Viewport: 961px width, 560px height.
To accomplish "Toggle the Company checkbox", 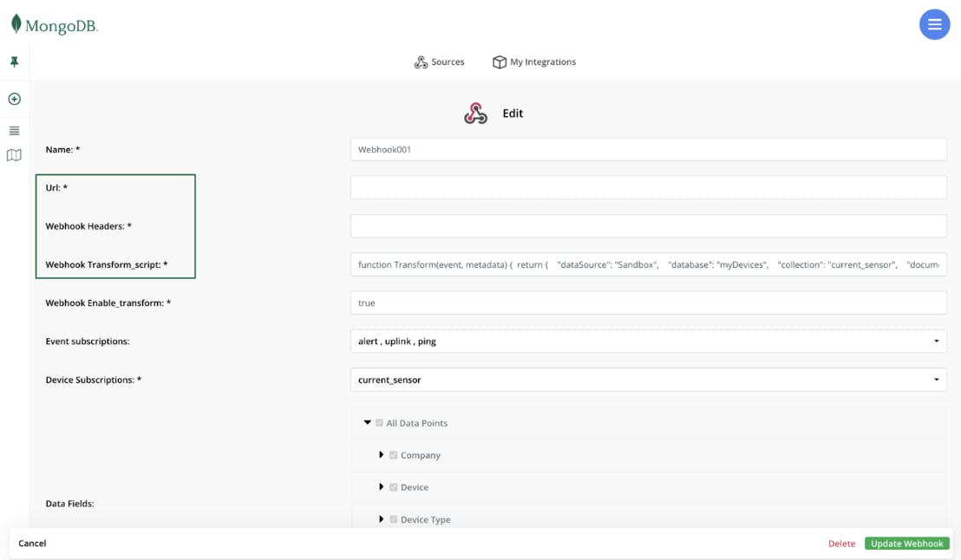I will pos(394,455).
